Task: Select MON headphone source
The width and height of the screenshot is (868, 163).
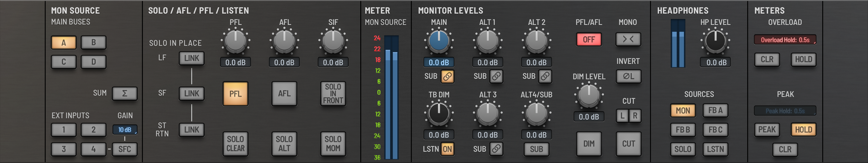Action: [x=683, y=110]
